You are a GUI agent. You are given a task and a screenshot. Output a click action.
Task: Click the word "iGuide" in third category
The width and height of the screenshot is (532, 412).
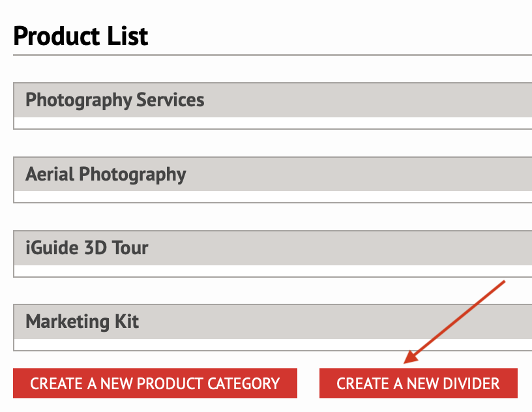tap(52, 248)
